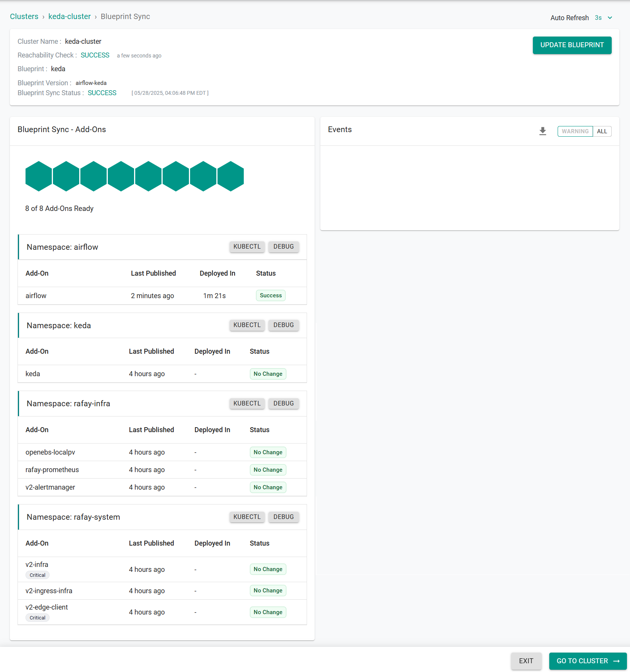Open DEBUG for rafay-system namespace
The image size is (630, 672).
point(284,517)
